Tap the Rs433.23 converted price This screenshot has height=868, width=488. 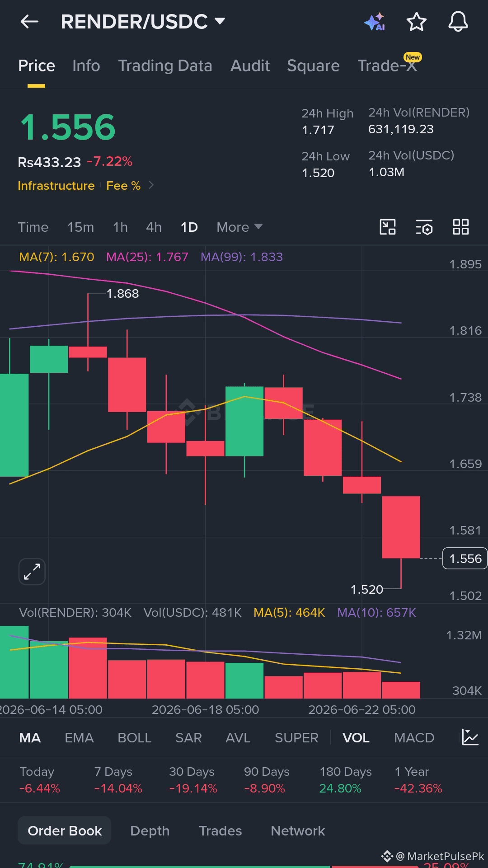tap(49, 162)
